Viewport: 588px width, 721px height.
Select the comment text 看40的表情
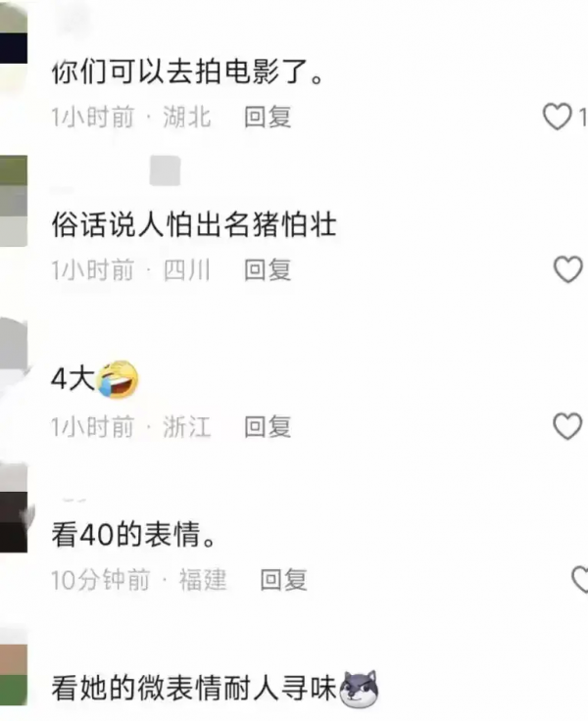(134, 535)
